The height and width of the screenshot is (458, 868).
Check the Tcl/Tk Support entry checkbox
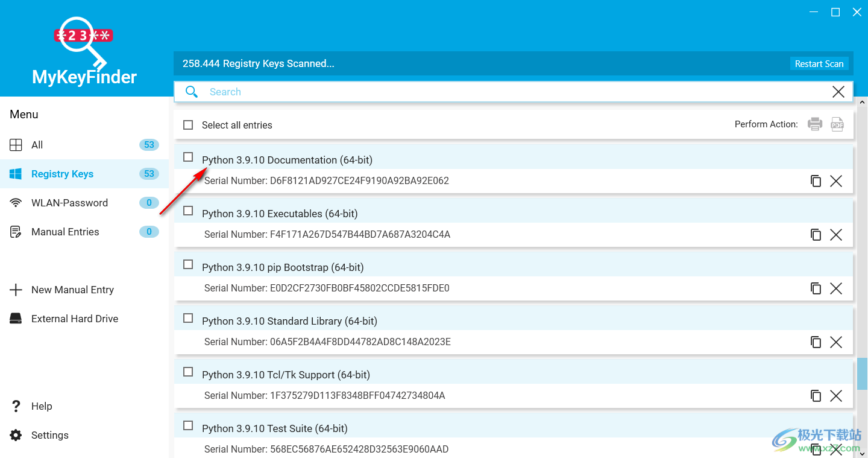pyautogui.click(x=188, y=372)
